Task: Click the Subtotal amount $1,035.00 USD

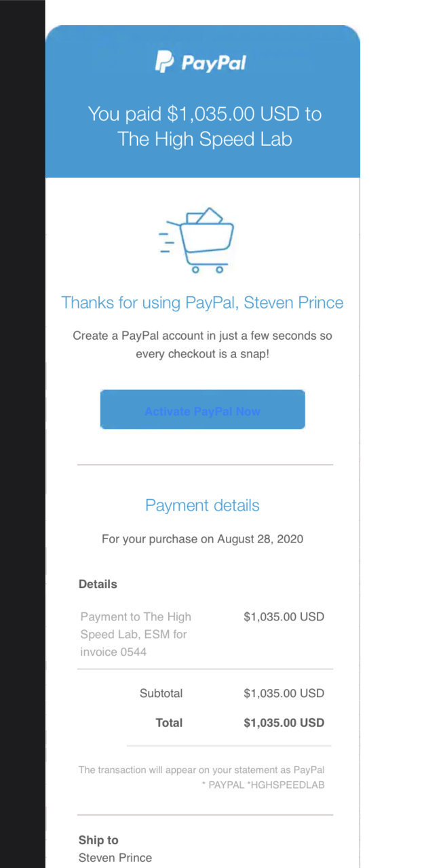Action: 284,694
